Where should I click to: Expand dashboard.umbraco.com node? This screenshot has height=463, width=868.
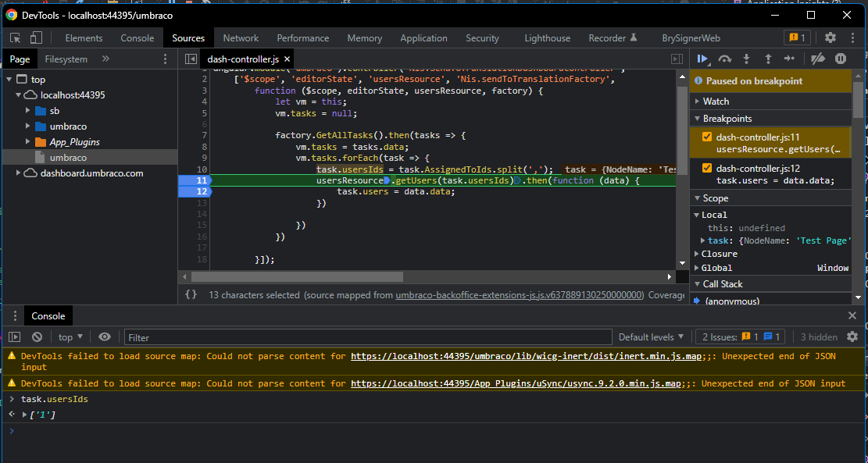pyautogui.click(x=18, y=173)
